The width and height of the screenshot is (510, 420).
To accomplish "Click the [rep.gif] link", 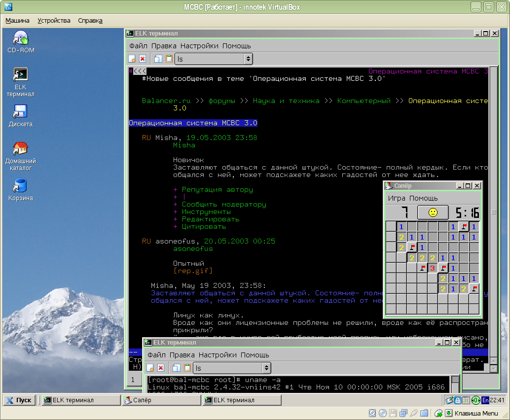I will coord(193,271).
